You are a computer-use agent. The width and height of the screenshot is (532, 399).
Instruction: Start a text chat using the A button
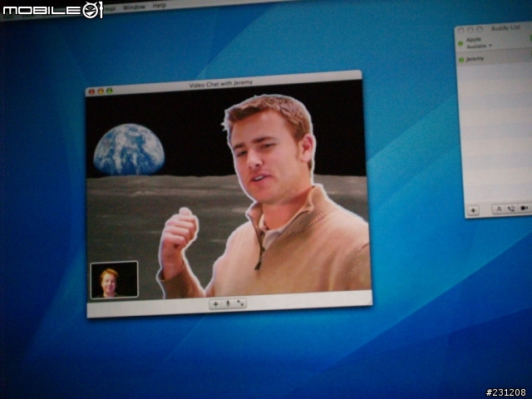499,209
